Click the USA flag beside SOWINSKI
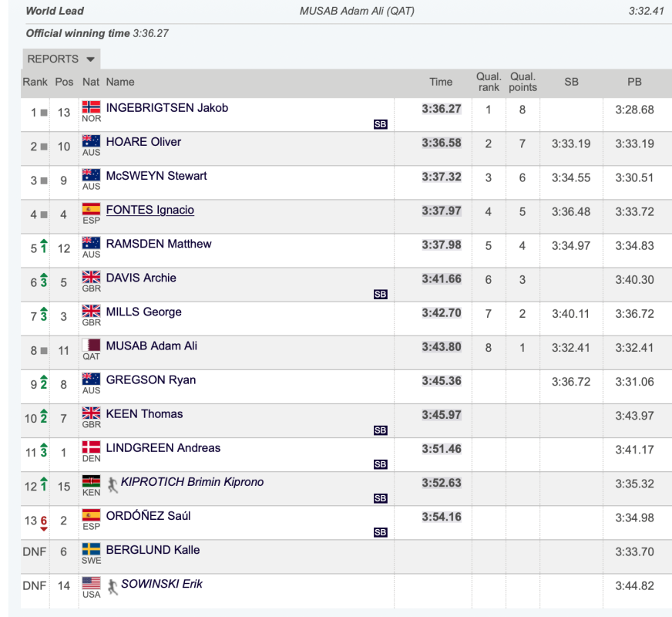The width and height of the screenshot is (672, 617). (91, 583)
